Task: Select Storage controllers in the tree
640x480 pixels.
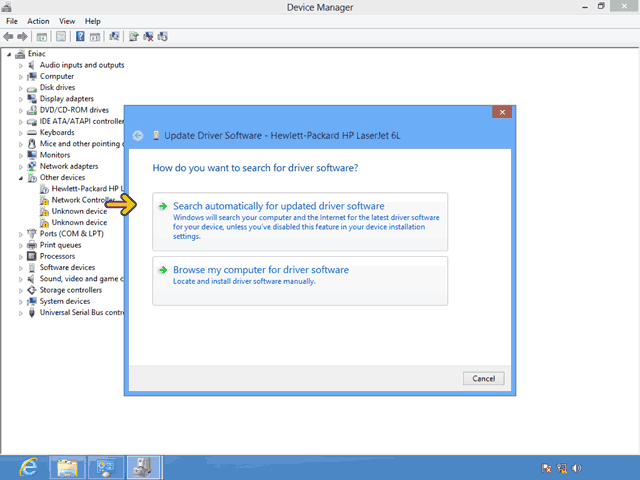Action: 71,290
